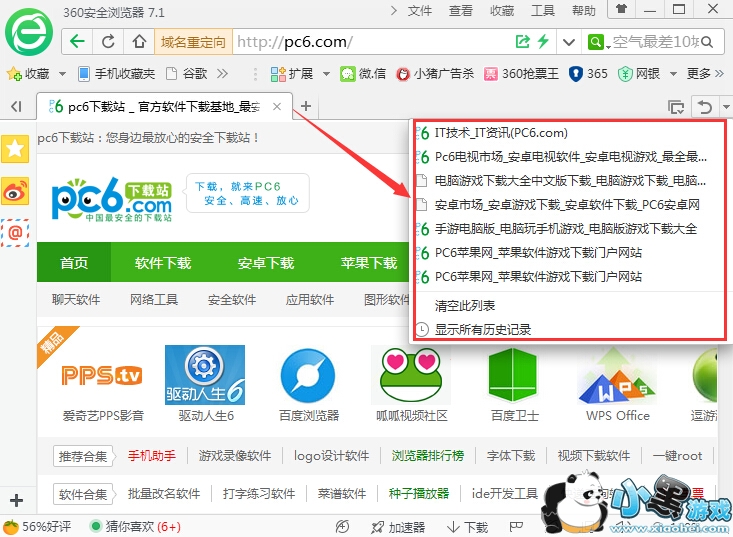
Task: Click the skin shirt icon in title bar
Action: click(x=621, y=9)
